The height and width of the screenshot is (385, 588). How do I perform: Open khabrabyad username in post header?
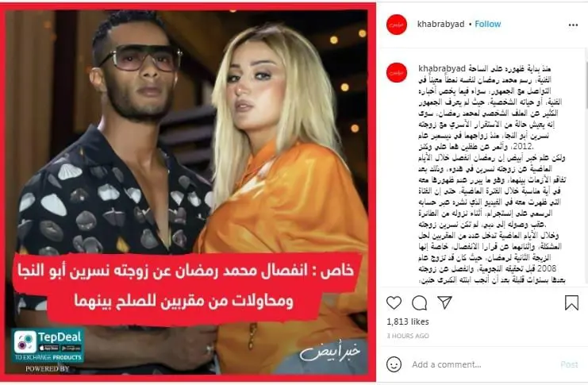[x=440, y=24]
